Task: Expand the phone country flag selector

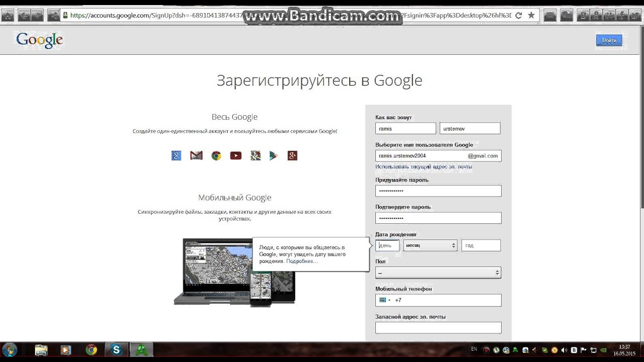Action: 385,300
